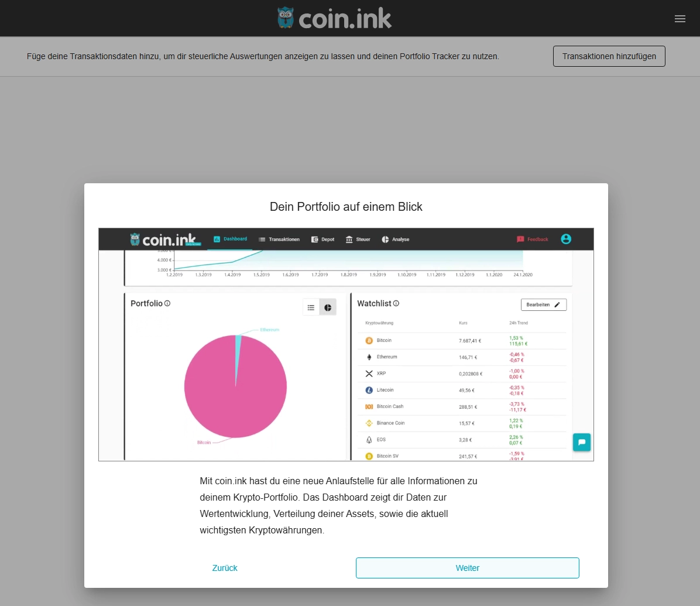Click the Bitcoin coin icon in Watchlist
The image size is (700, 606).
369,341
